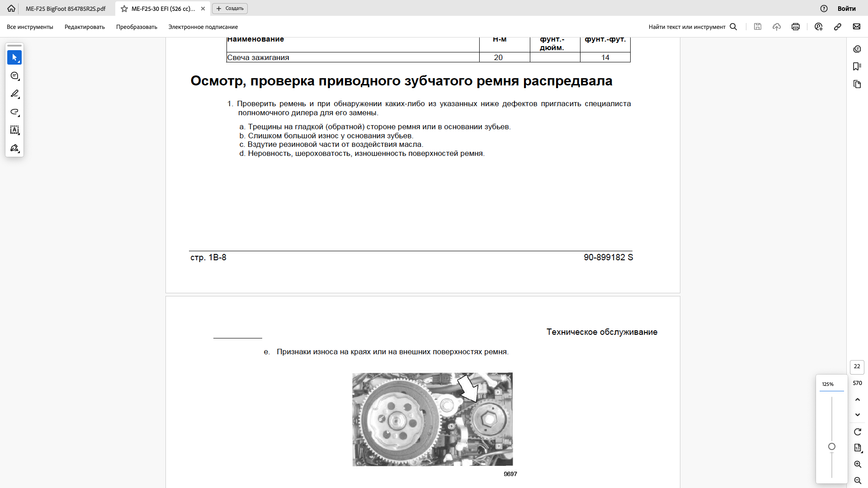Go to the Home screen icon
This screenshot has height=488, width=868.
coord(11,9)
